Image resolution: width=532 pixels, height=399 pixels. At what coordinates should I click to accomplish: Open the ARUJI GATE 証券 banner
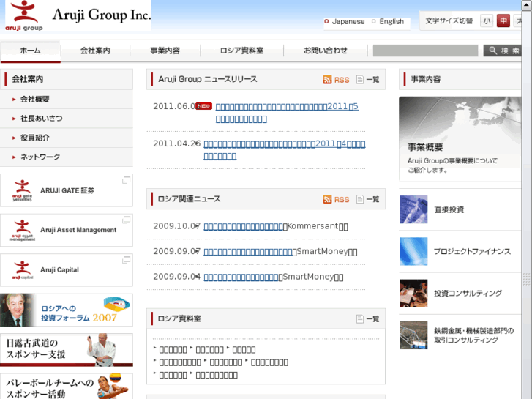(x=67, y=190)
